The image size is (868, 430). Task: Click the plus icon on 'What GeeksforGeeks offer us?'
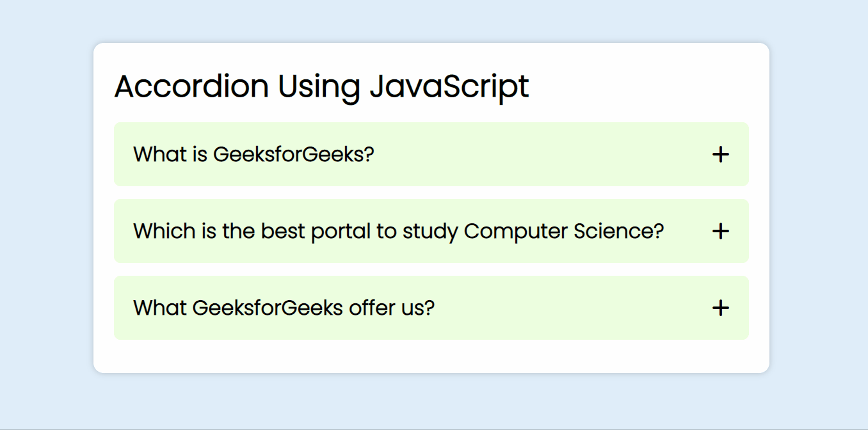721,308
